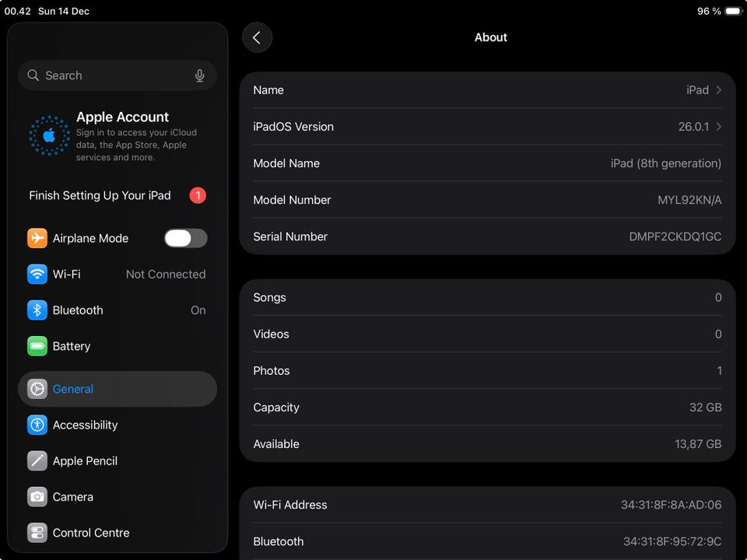Tap Bluetooth address 34:31:8F:95:72:9C
Viewport: 747px width, 560px height.
tap(672, 541)
